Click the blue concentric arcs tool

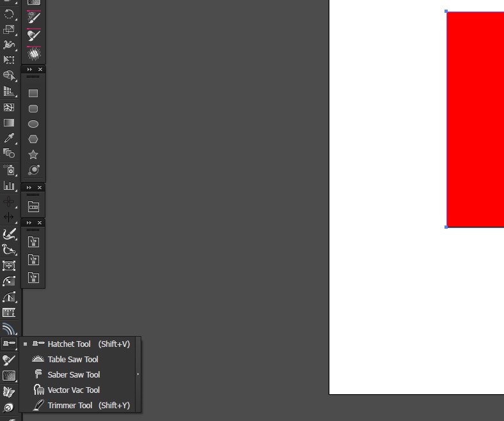click(x=9, y=328)
